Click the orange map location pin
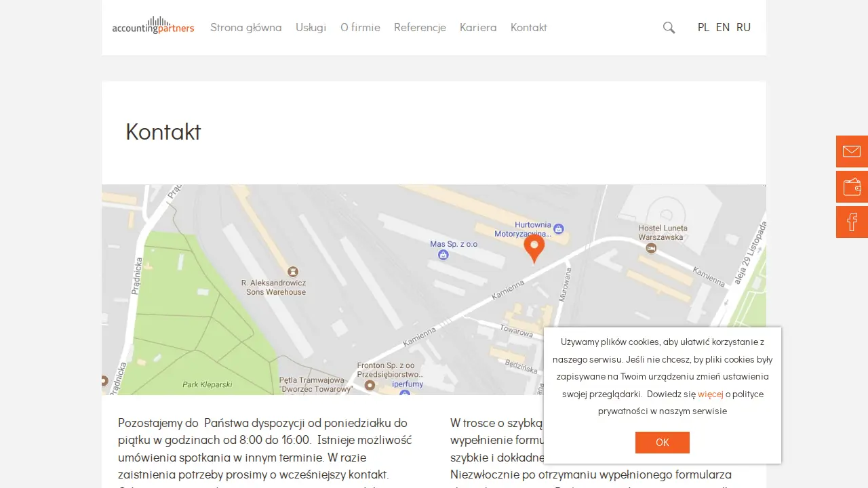Viewport: 868px width, 488px height. coord(534,248)
